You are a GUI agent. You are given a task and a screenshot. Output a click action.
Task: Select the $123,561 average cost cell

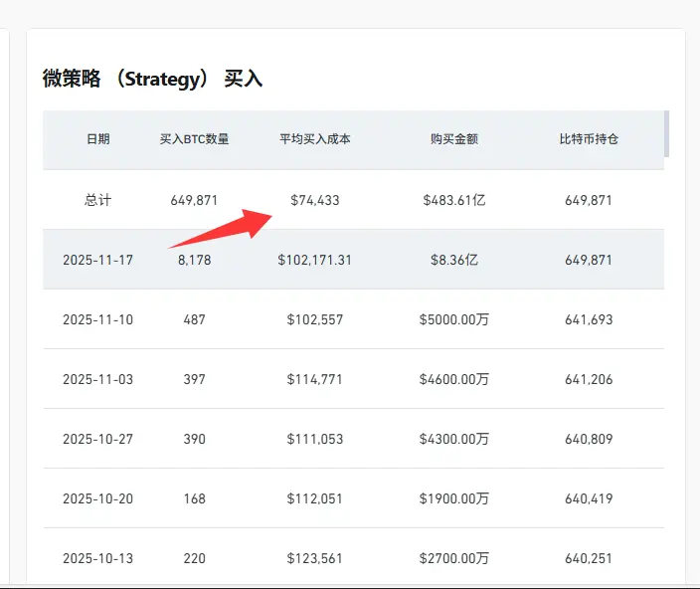point(315,558)
